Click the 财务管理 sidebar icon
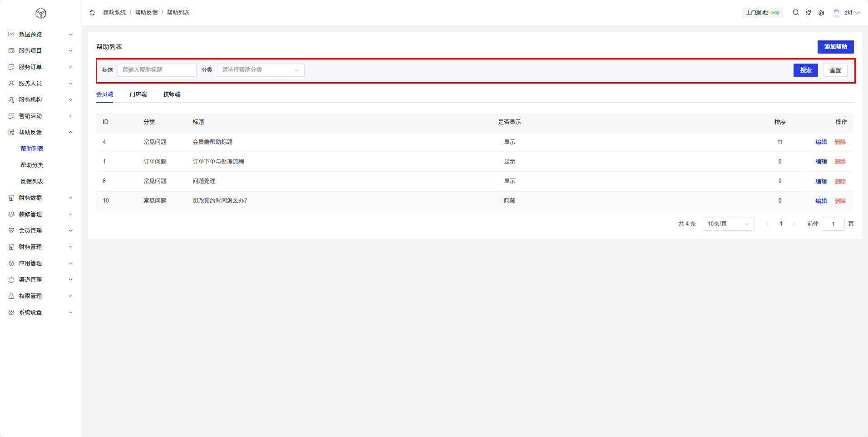 (x=11, y=247)
